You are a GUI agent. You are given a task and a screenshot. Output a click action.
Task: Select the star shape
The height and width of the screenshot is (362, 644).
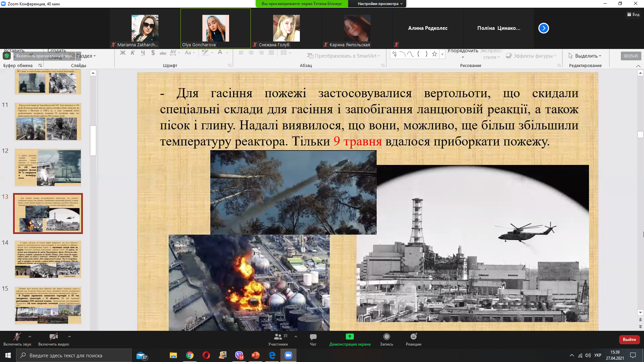(434, 54)
